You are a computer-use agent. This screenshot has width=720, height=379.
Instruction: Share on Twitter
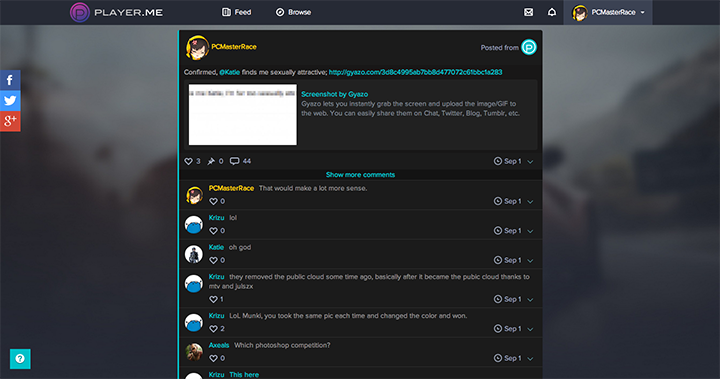pos(10,101)
